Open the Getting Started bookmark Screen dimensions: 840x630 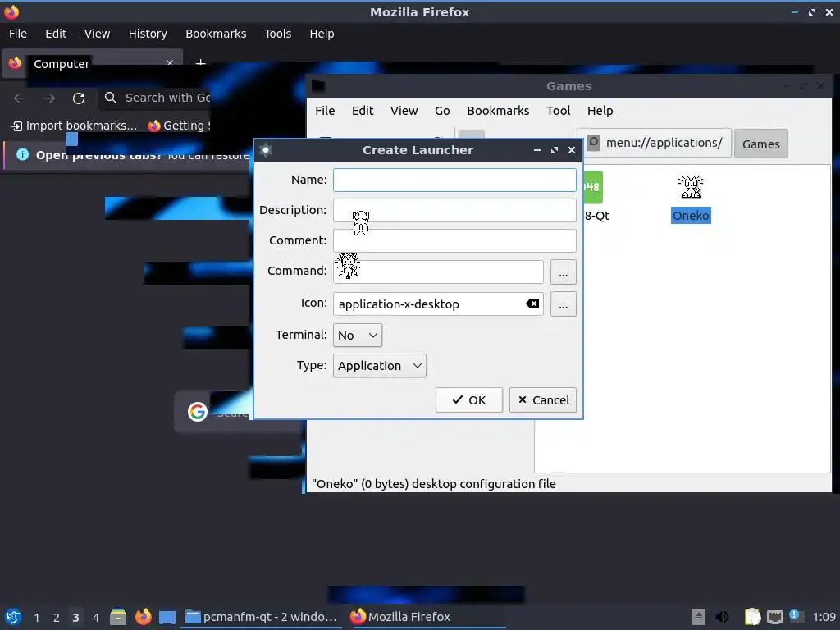179,126
